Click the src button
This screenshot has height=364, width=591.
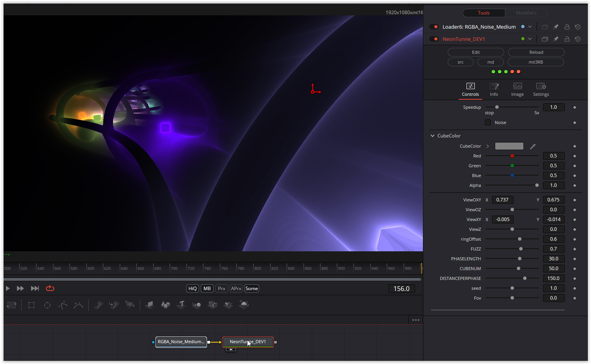pyautogui.click(x=461, y=62)
